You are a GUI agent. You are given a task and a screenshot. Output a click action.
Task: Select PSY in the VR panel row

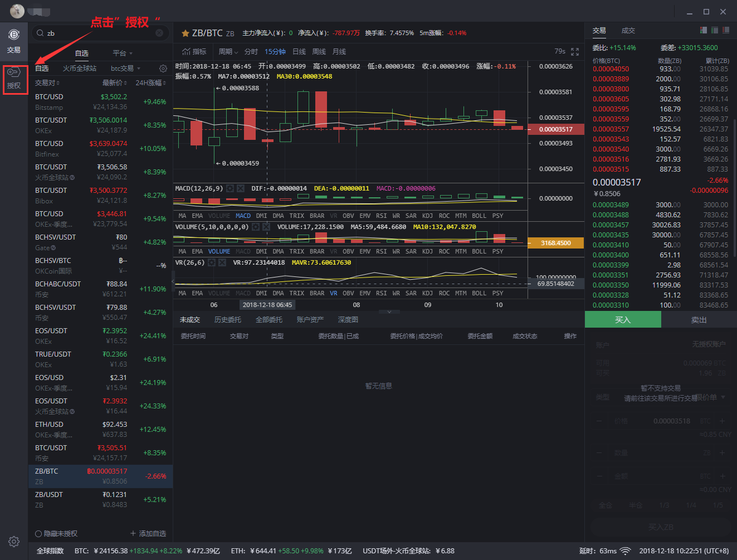pyautogui.click(x=497, y=293)
